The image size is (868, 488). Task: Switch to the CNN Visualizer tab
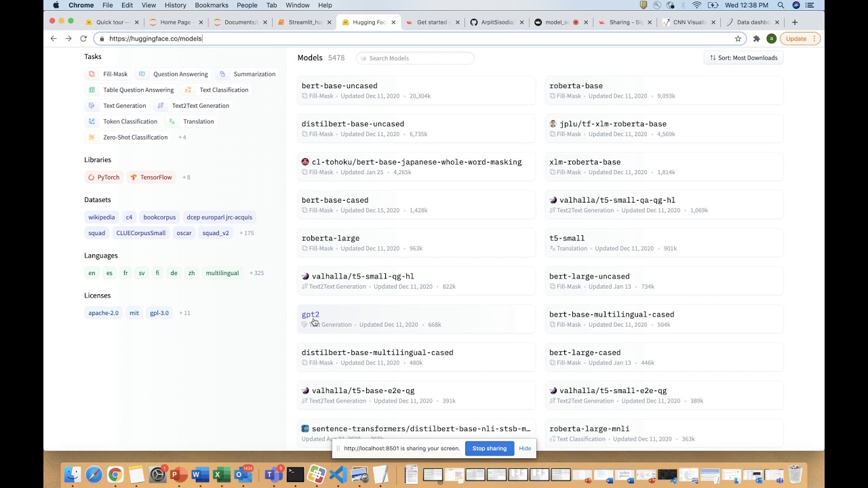coord(688,22)
